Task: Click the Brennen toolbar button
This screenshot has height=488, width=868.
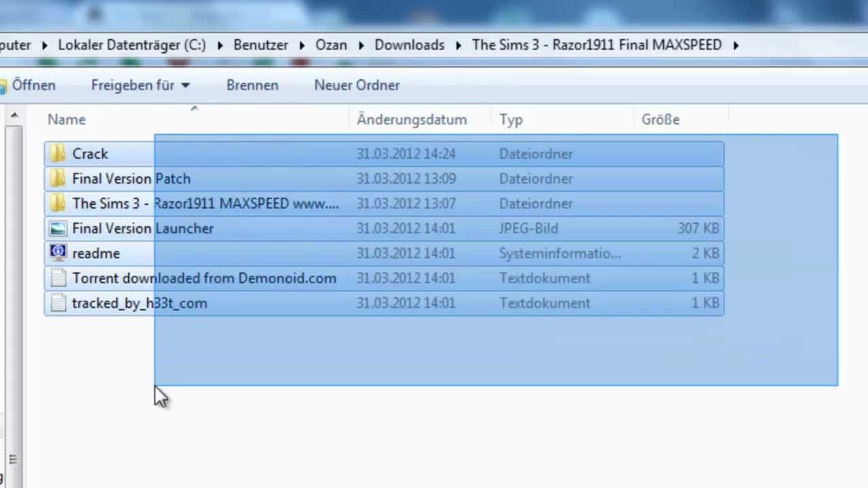Action: click(252, 85)
